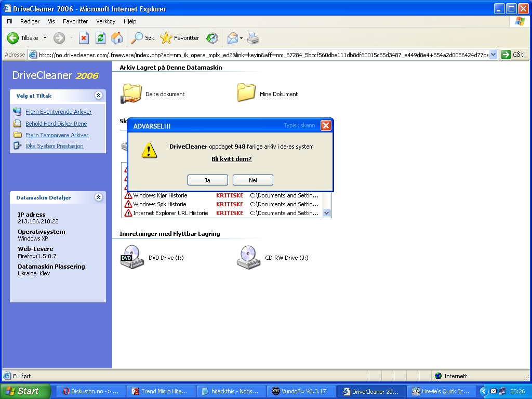Click icon beside Fjern Eventyrende Arkiver

pos(17,111)
